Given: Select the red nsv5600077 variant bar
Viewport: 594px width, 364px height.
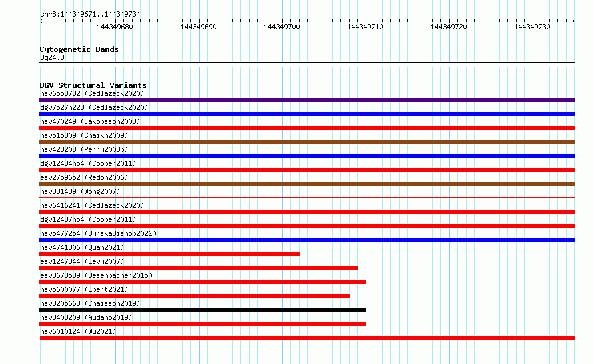Looking at the screenshot, I should coord(194,296).
